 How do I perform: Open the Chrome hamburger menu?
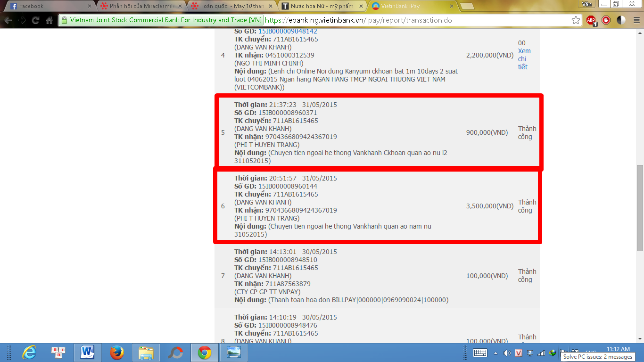point(636,20)
